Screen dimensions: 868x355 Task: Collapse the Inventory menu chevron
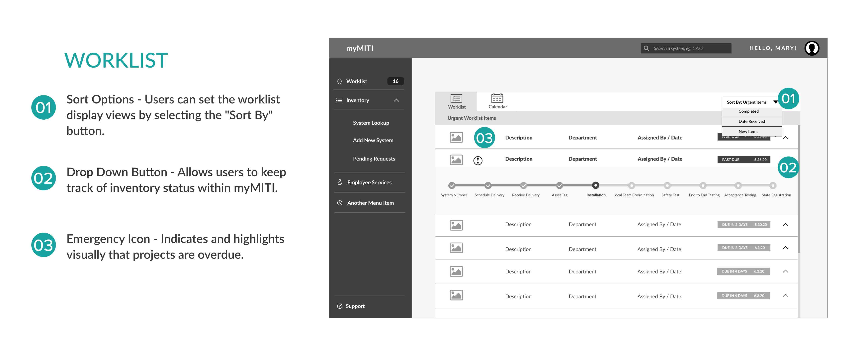click(396, 100)
